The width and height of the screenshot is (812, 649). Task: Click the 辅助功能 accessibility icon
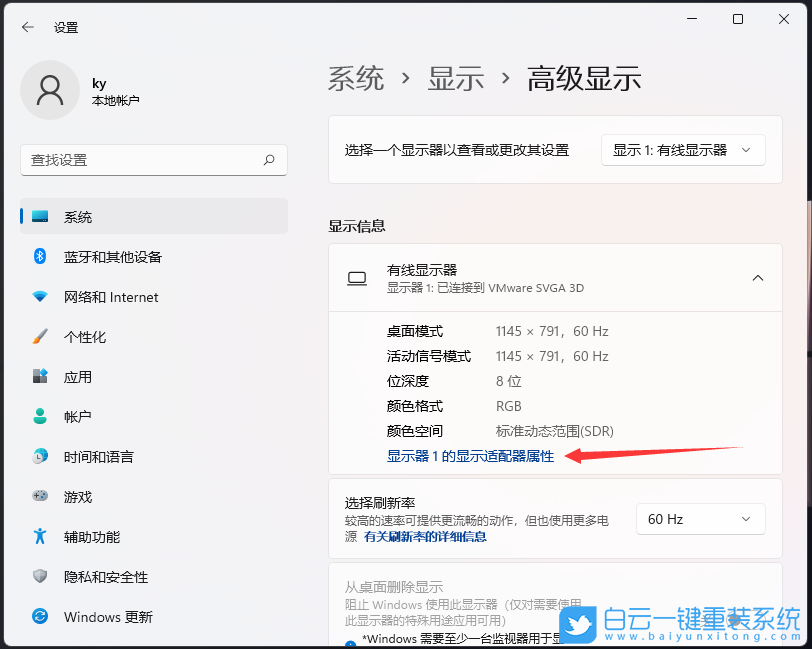tap(40, 537)
